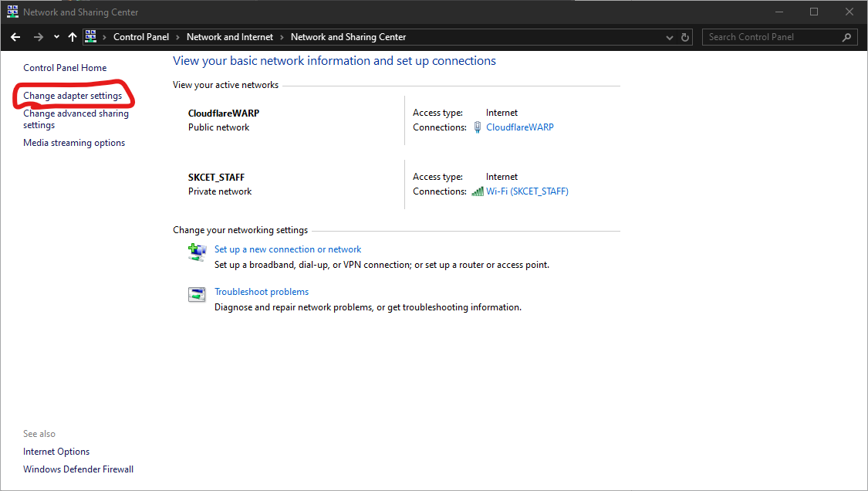868x491 pixels.
Task: Click the Troubleshoot problems icon
Action: pyautogui.click(x=198, y=294)
